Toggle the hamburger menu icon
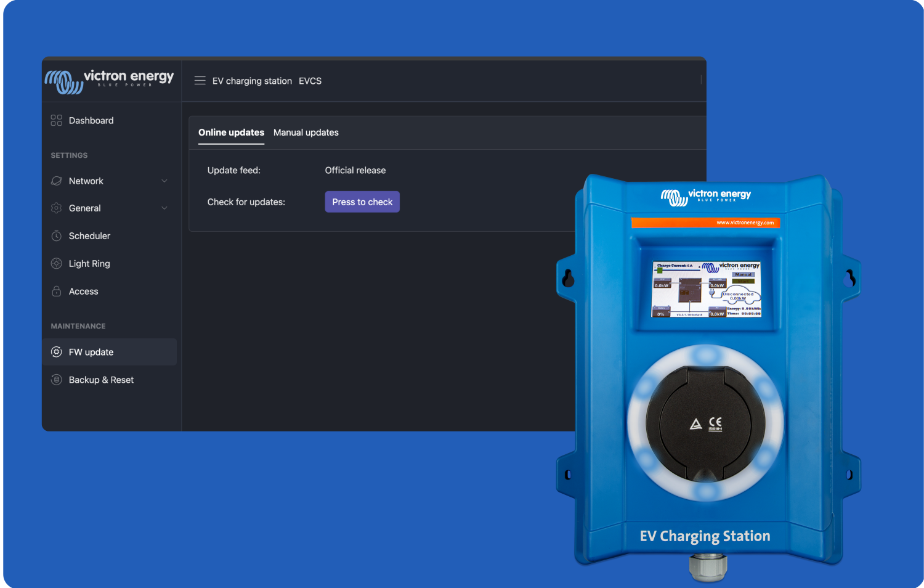The width and height of the screenshot is (924, 588). 200,81
